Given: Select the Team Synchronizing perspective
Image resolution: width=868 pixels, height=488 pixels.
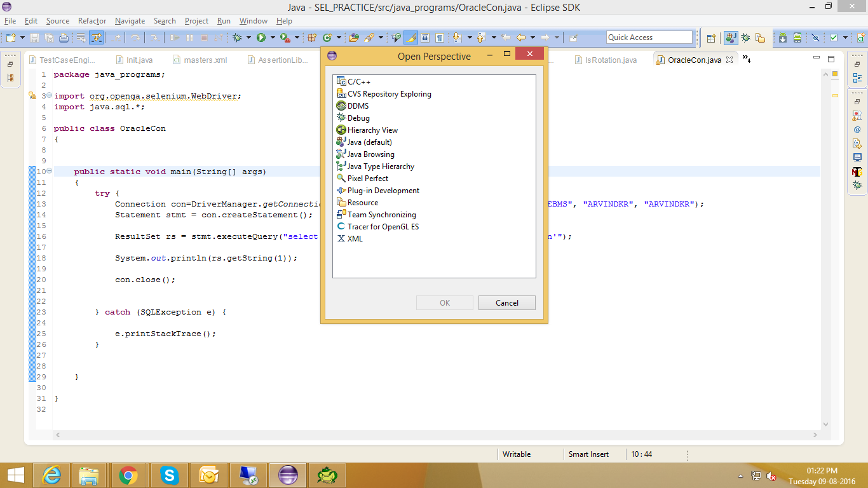Looking at the screenshot, I should pos(376,215).
